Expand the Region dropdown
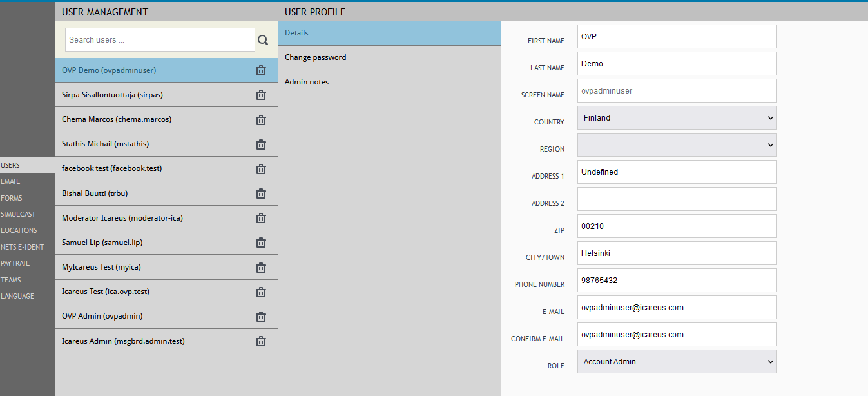 tap(677, 145)
